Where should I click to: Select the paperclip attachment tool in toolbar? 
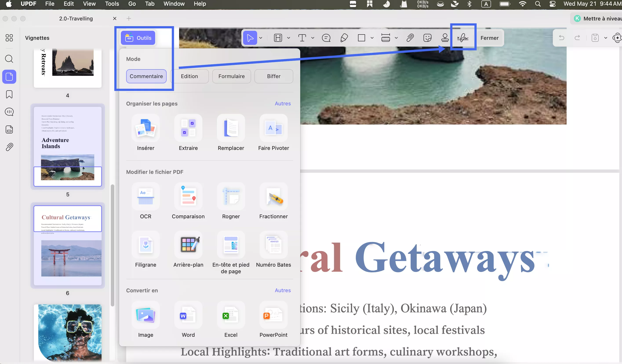tap(410, 38)
